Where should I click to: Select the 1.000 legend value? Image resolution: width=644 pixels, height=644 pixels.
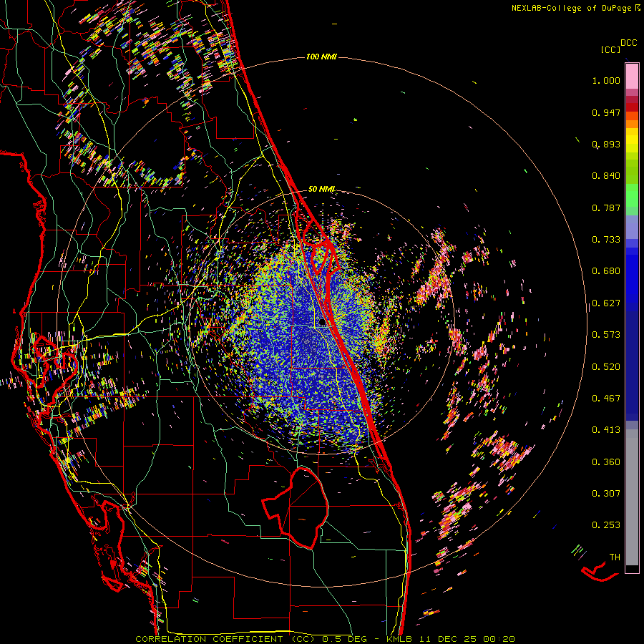tap(606, 80)
